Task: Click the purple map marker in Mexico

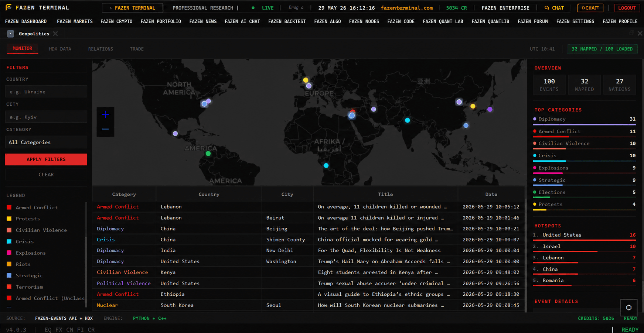Action: 175,134
